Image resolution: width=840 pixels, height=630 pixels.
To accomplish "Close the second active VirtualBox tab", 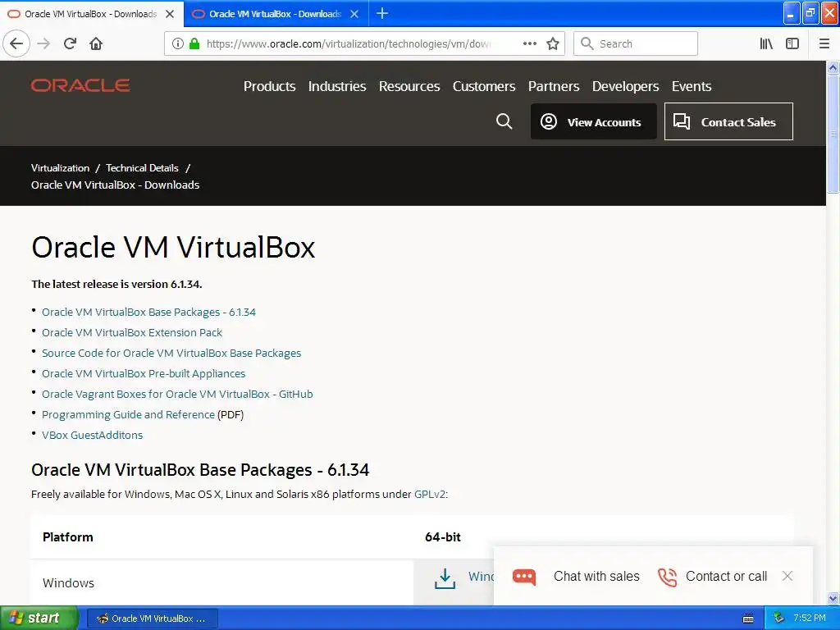I will [354, 14].
